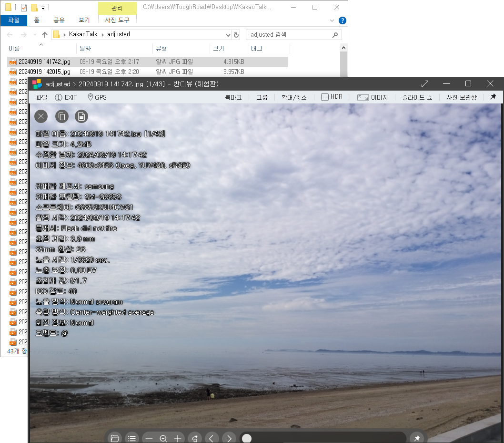Show the file list icon in bottom bar
The height and width of the screenshot is (443, 504).
tap(132, 438)
